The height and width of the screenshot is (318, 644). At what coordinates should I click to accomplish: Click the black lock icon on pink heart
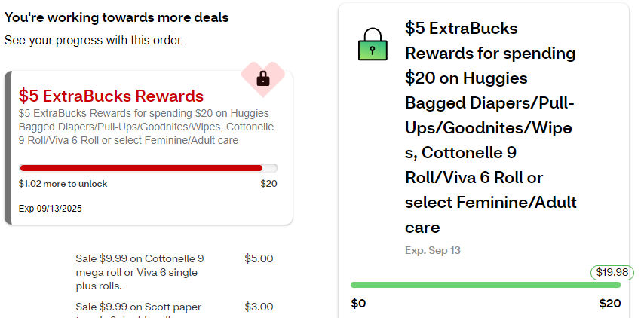point(263,78)
